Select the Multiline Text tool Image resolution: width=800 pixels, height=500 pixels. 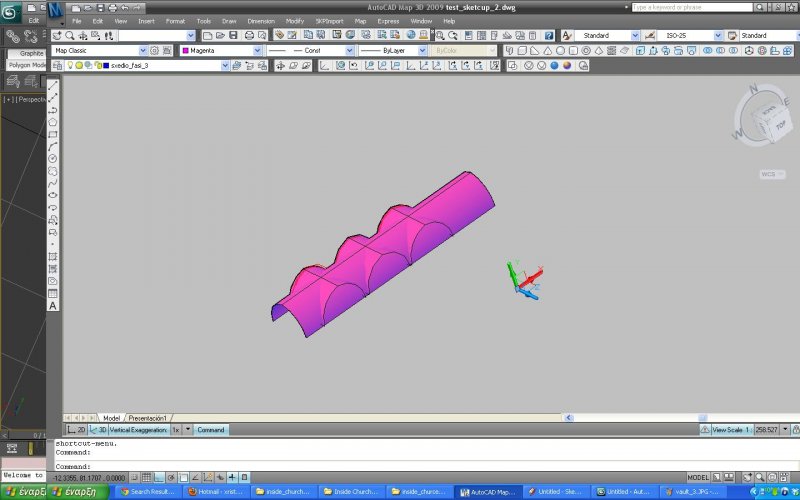(53, 305)
